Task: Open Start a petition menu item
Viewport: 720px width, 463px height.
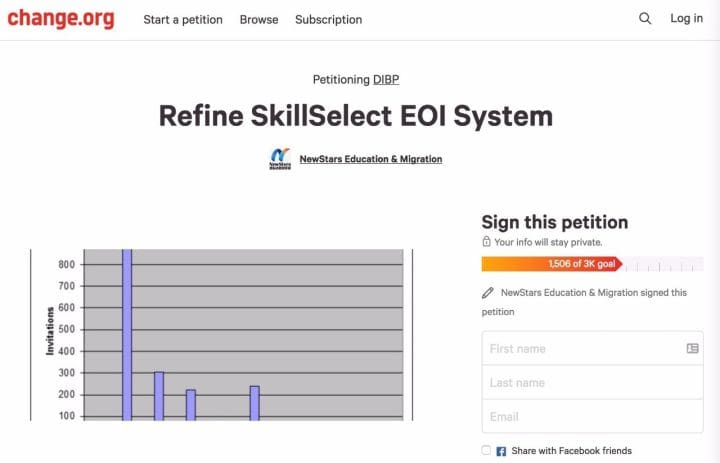Action: 183,20
